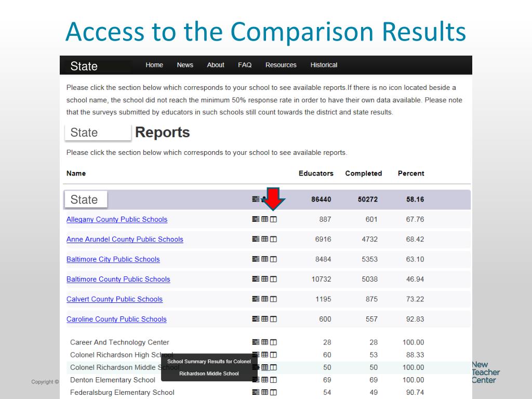Open Federalsburg Elementary School comparison icon
Viewport: 532px width, 399px height.
point(273,392)
